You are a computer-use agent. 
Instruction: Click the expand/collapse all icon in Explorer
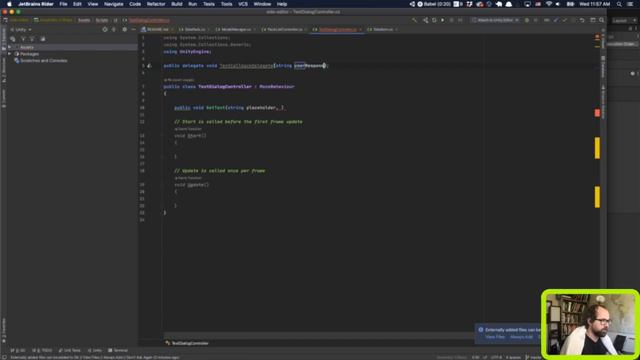[x=114, y=29]
